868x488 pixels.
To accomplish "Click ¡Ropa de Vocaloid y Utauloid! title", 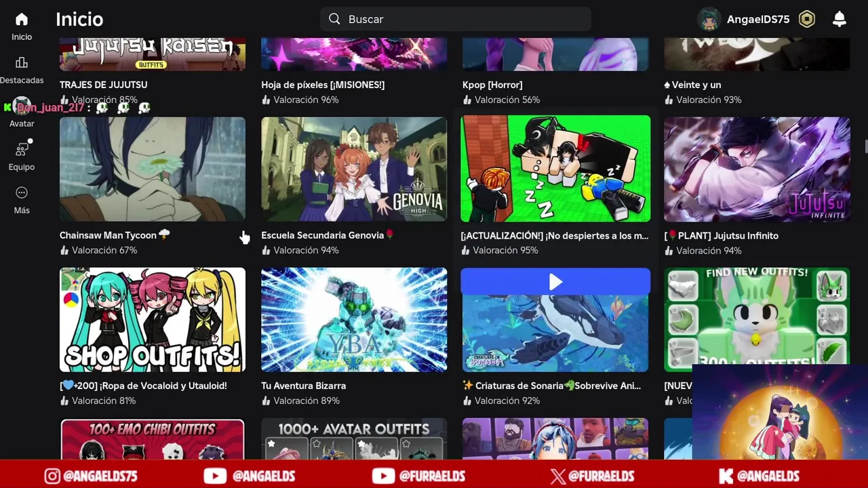I will (x=143, y=386).
